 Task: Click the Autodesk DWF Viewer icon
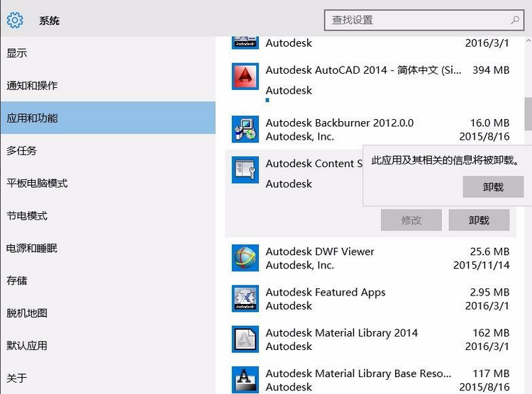click(x=245, y=258)
